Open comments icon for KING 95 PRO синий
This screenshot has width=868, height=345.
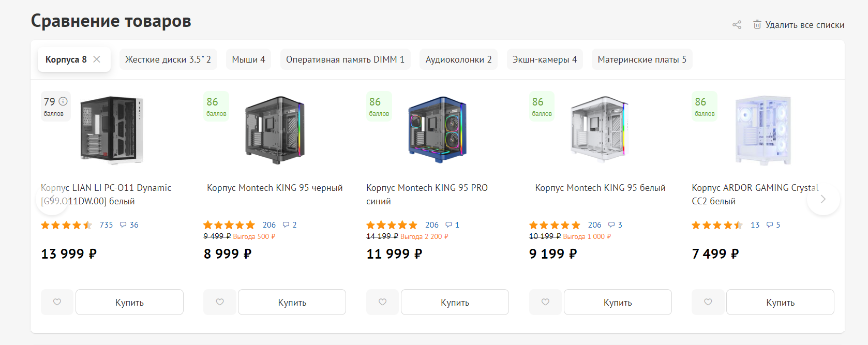(448, 224)
